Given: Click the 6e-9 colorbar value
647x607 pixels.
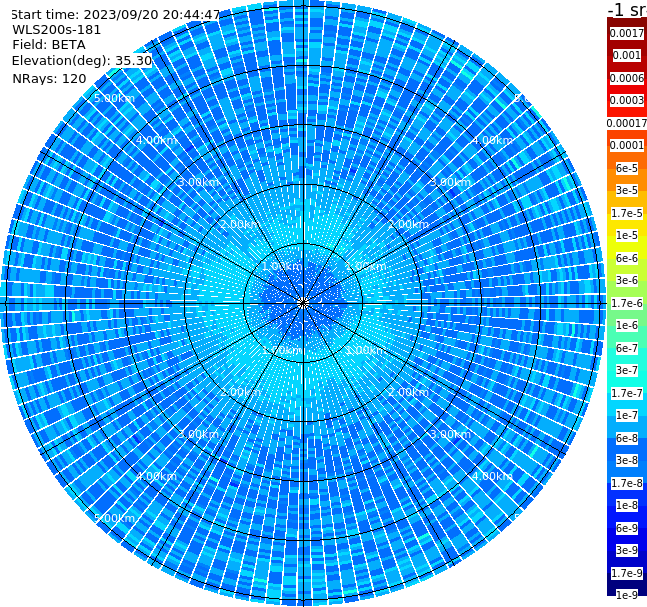Looking at the screenshot, I should (x=627, y=528).
